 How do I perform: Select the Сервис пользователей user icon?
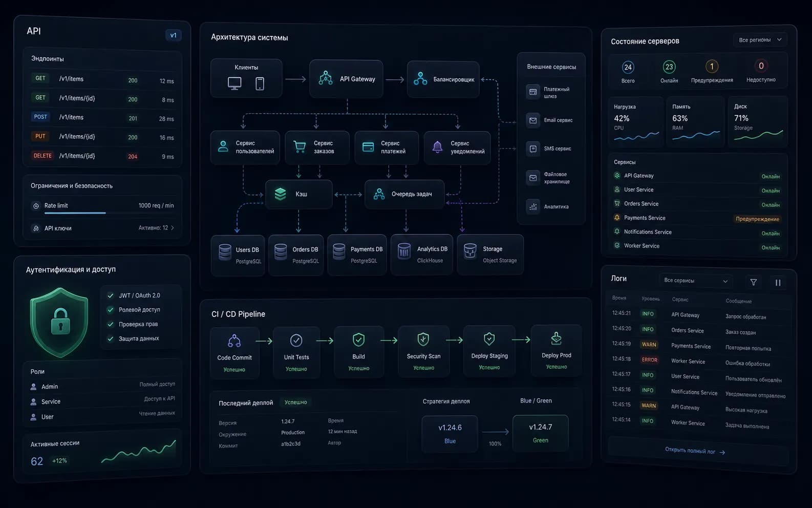223,146
